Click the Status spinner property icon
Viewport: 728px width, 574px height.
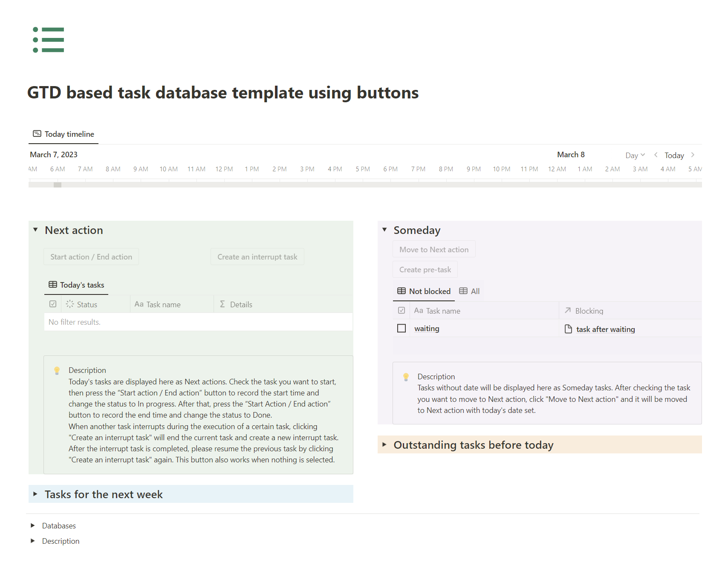(70, 304)
